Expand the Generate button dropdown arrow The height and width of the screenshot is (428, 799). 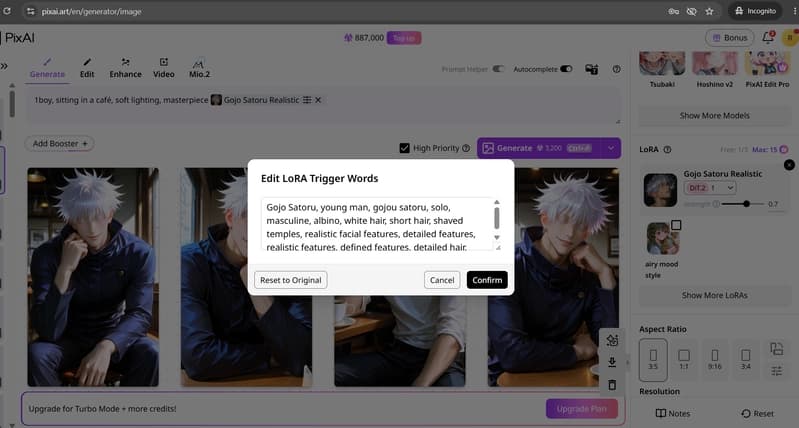(x=611, y=148)
